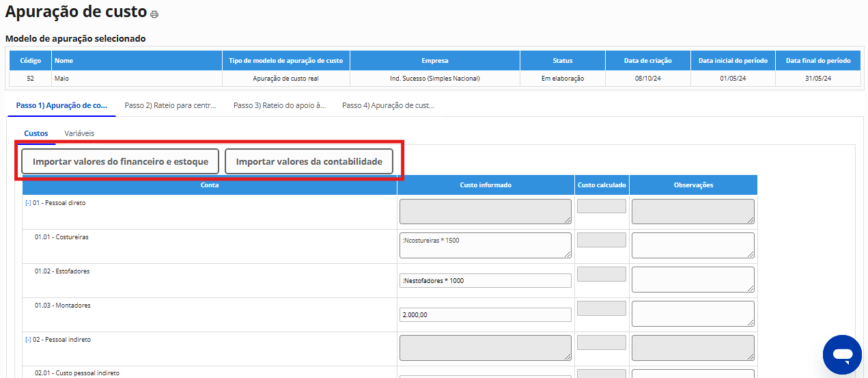Click creation date cell 08/10/24

(647, 79)
